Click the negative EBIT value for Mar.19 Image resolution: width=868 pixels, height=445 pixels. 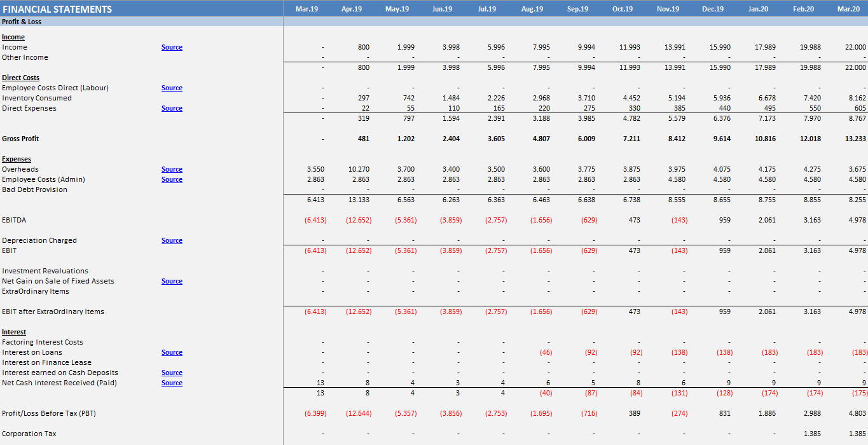pos(316,250)
